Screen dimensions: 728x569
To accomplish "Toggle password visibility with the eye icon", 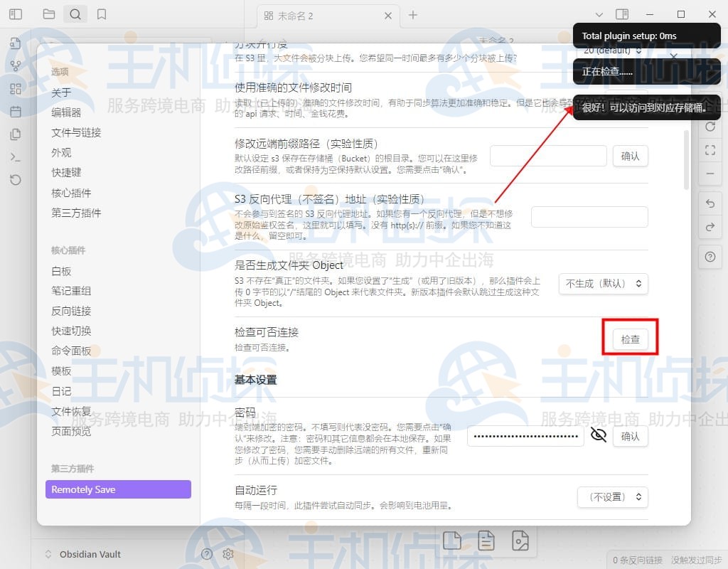I will point(598,435).
